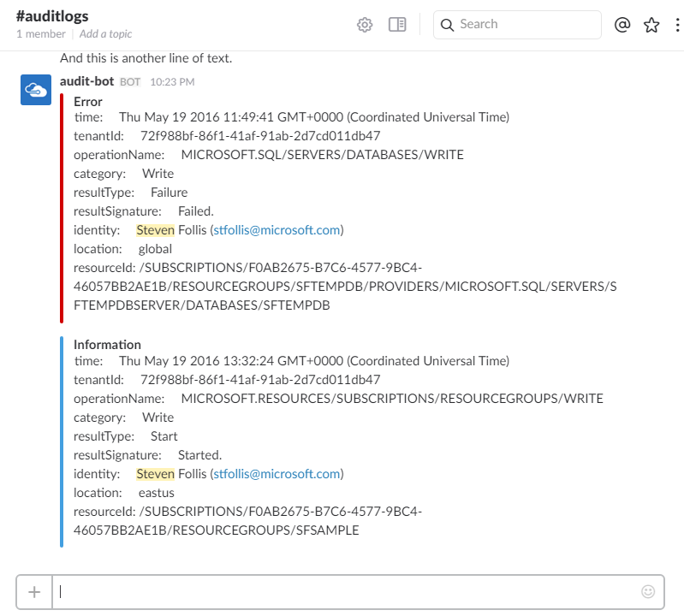
Task: Click the magnifier icon in Search
Action: (447, 25)
